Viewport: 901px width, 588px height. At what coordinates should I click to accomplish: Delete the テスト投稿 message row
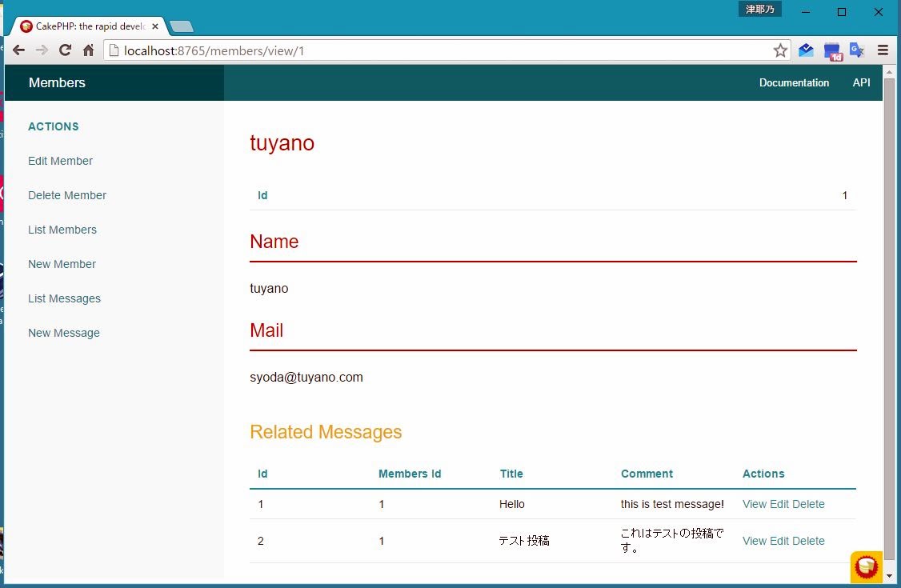(x=808, y=541)
